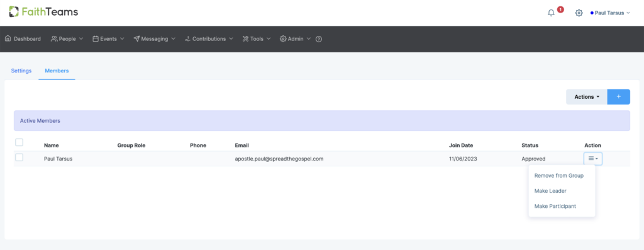This screenshot has height=250, width=644.
Task: Click the Phone column header
Action: click(x=198, y=145)
